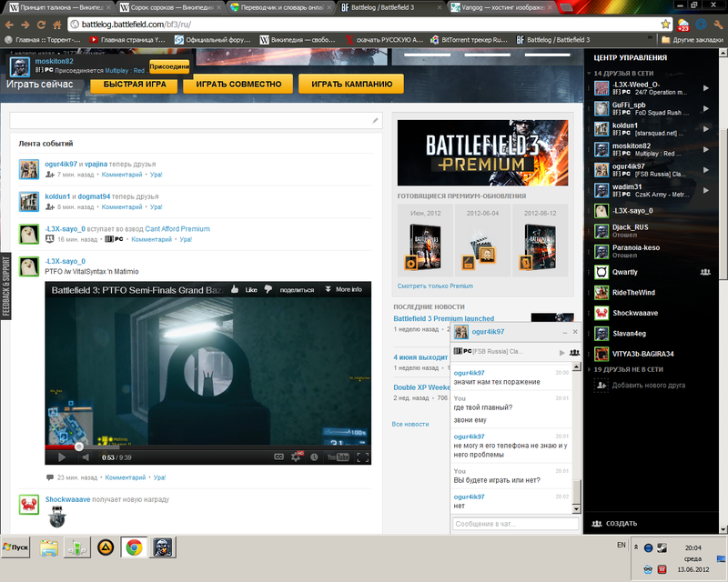
Task: Expand More info on the video
Action: [344, 289]
